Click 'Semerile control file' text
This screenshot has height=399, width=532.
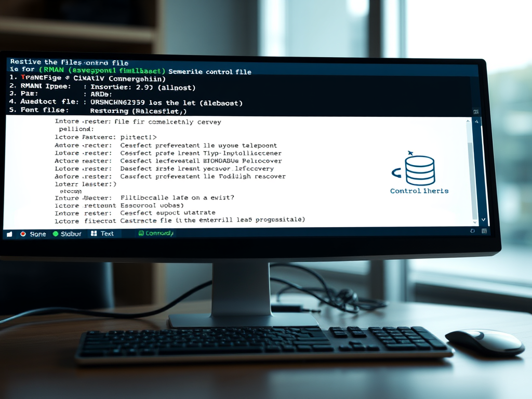coord(210,72)
